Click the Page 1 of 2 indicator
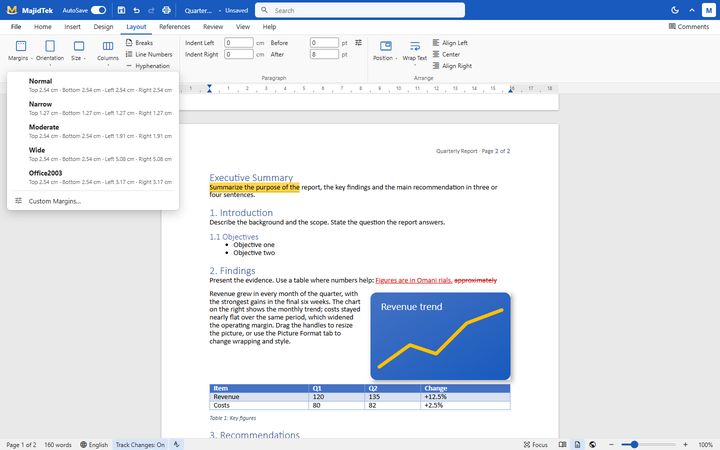The height and width of the screenshot is (450, 720). pyautogui.click(x=21, y=444)
